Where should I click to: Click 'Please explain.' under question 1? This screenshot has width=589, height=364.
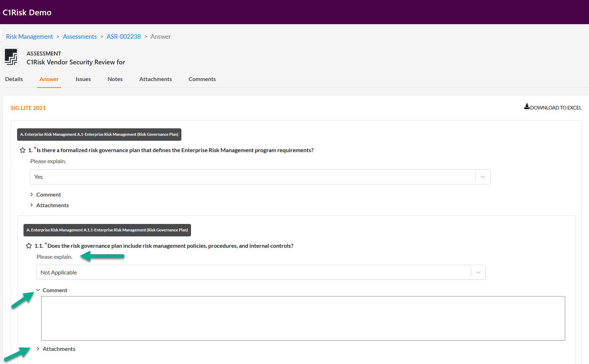click(x=48, y=161)
